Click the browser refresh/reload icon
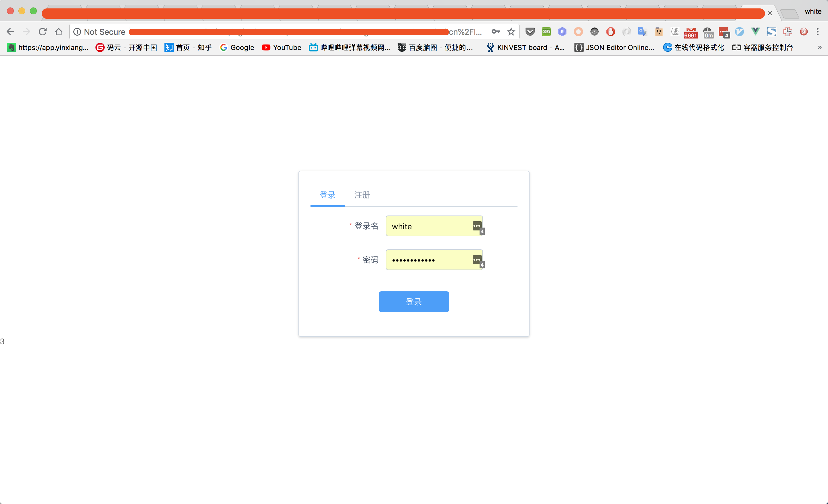Viewport: 828px width, 504px height. coord(43,32)
